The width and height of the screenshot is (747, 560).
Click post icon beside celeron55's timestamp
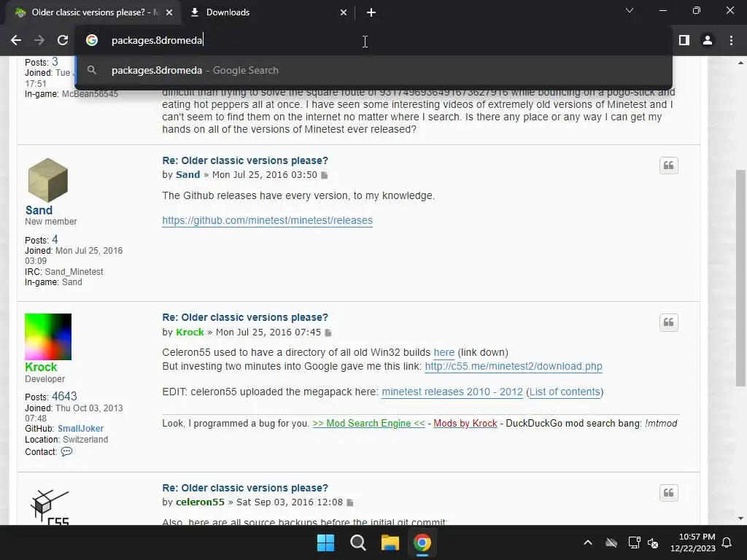350,503
